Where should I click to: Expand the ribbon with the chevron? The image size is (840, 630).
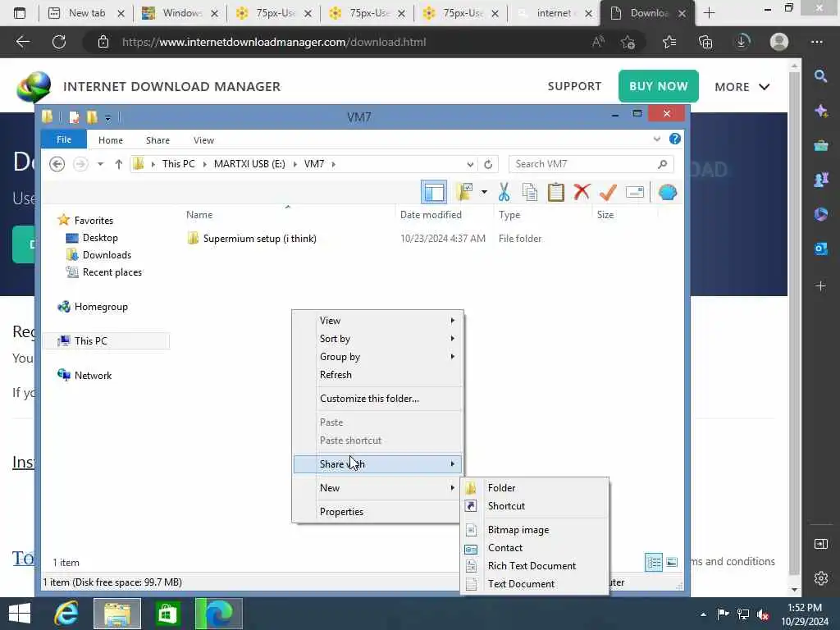[657, 139]
